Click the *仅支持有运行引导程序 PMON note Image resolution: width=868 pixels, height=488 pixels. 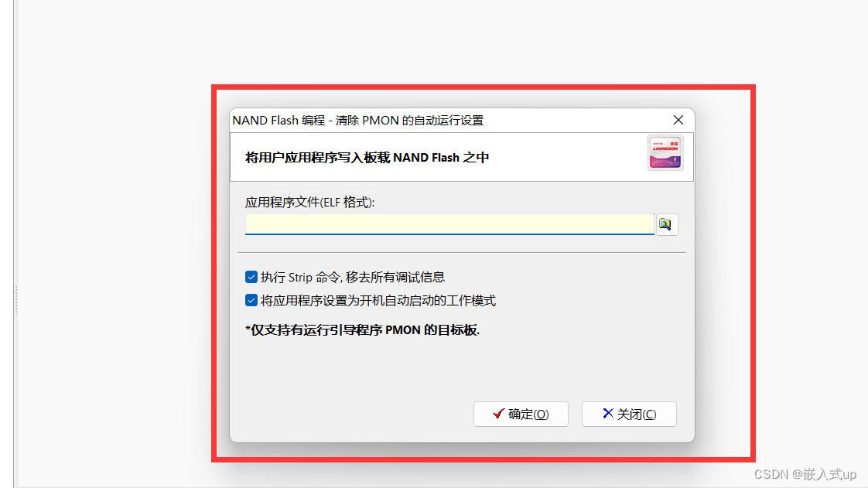click(x=363, y=330)
